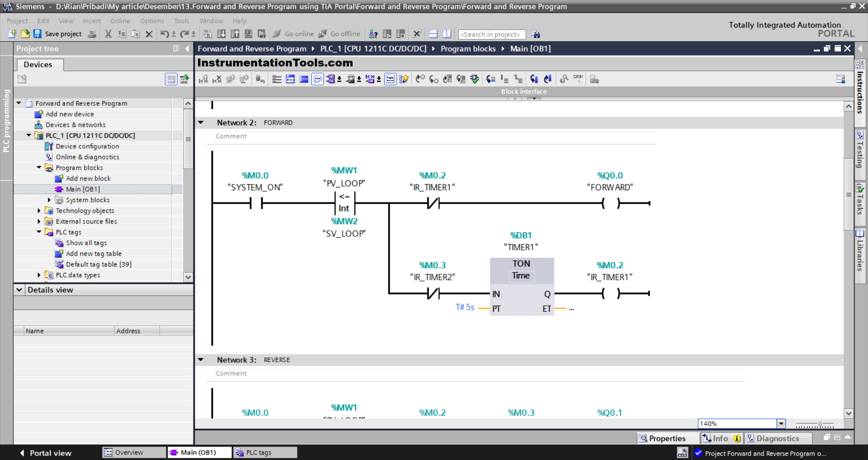Click the Paste icon in toolbar
This screenshot has width=868, height=460.
click(x=135, y=34)
